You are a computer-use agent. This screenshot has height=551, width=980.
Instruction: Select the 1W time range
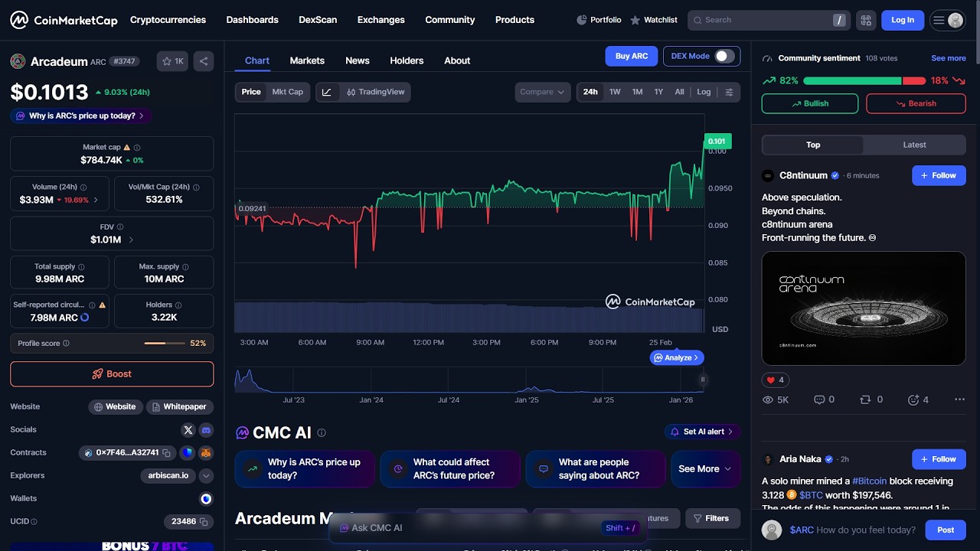[x=615, y=92]
